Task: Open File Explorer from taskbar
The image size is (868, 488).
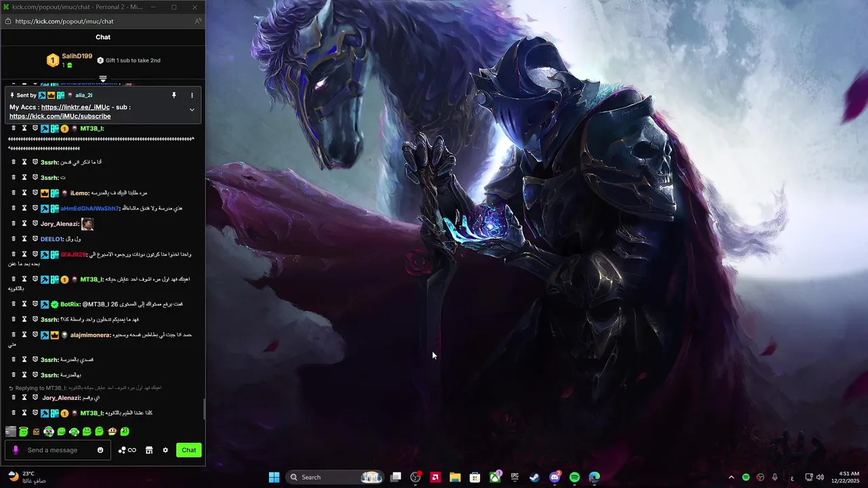Action: click(x=455, y=477)
